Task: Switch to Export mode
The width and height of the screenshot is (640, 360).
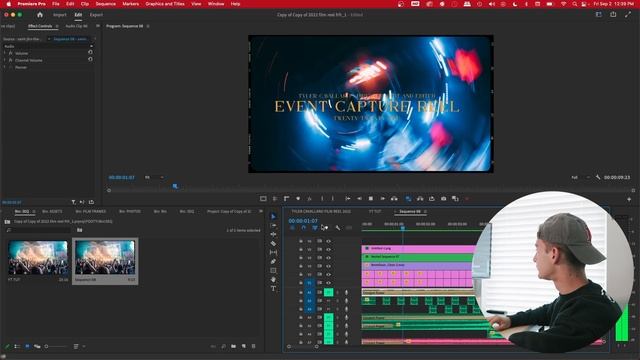Action: click(x=96, y=15)
